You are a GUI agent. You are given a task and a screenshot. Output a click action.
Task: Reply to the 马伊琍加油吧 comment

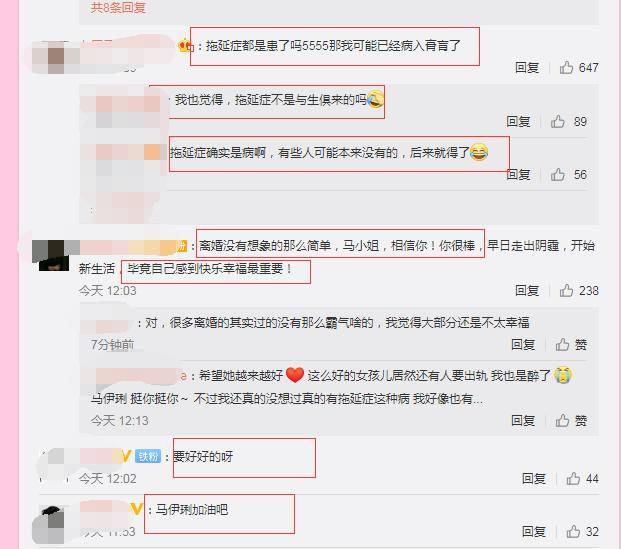[533, 532]
